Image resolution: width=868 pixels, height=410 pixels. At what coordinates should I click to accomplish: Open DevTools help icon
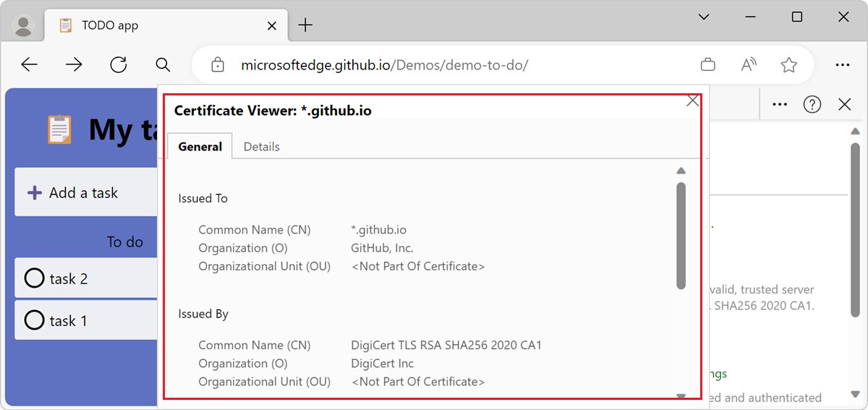tap(812, 104)
